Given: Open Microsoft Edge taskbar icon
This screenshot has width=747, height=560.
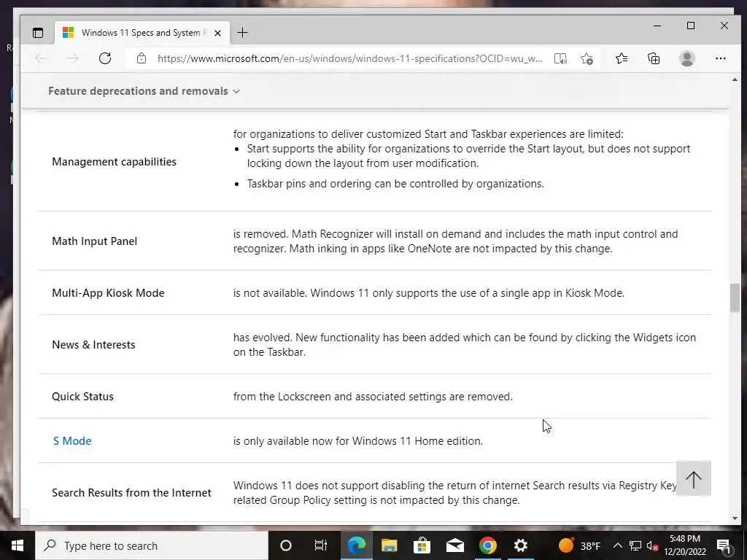Looking at the screenshot, I should pyautogui.click(x=356, y=545).
